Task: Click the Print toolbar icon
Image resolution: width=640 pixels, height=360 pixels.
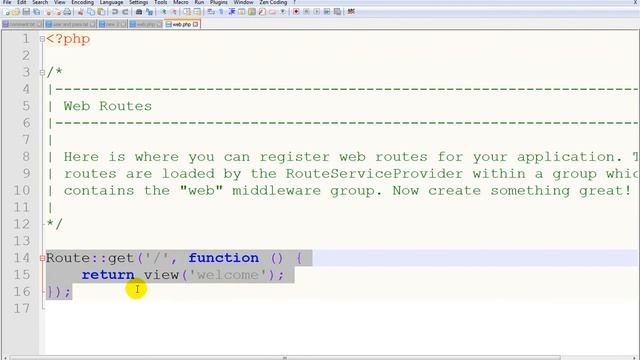Action: tap(67, 12)
